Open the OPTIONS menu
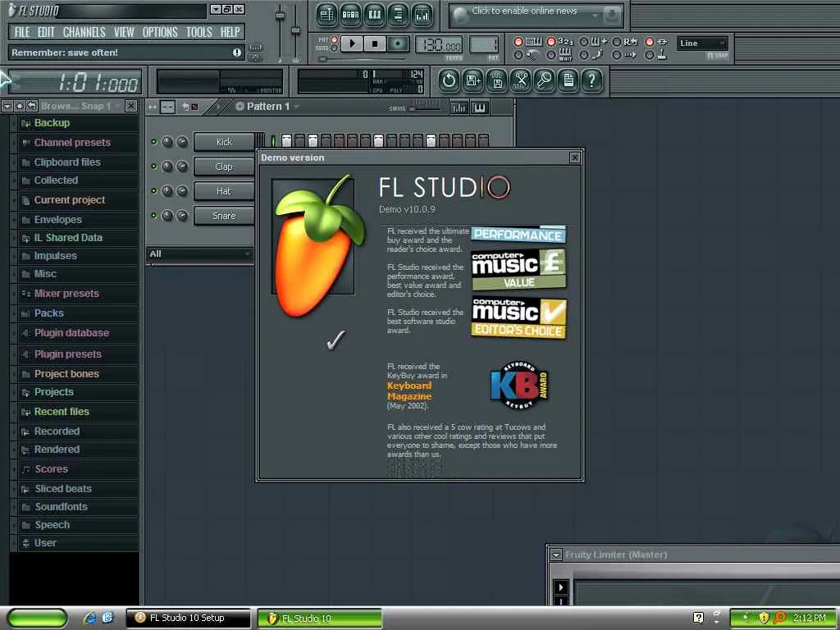The height and width of the screenshot is (630, 840). (x=160, y=32)
